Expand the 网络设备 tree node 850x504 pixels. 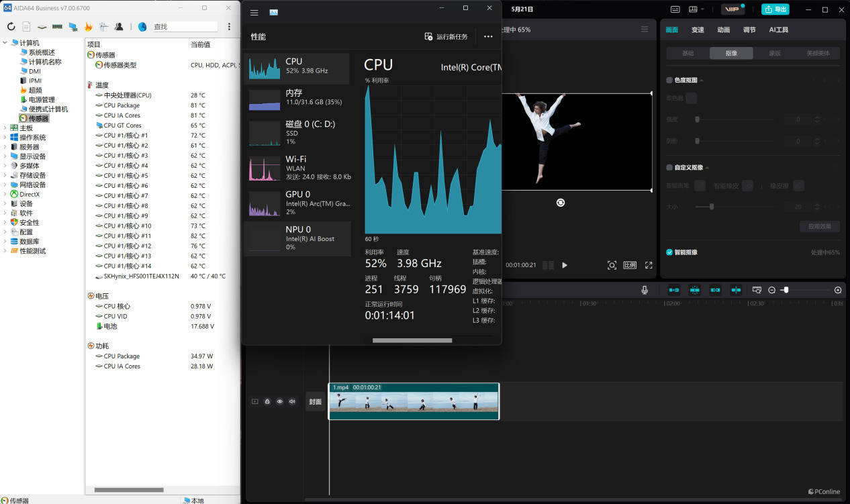point(5,185)
